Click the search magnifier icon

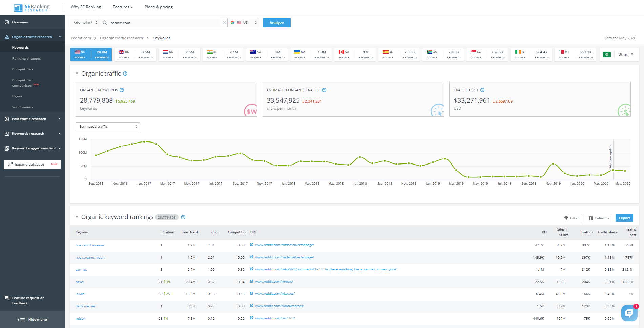coord(105,23)
